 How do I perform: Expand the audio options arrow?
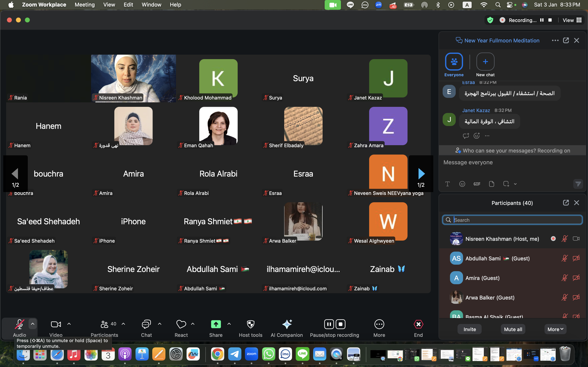coord(32,324)
